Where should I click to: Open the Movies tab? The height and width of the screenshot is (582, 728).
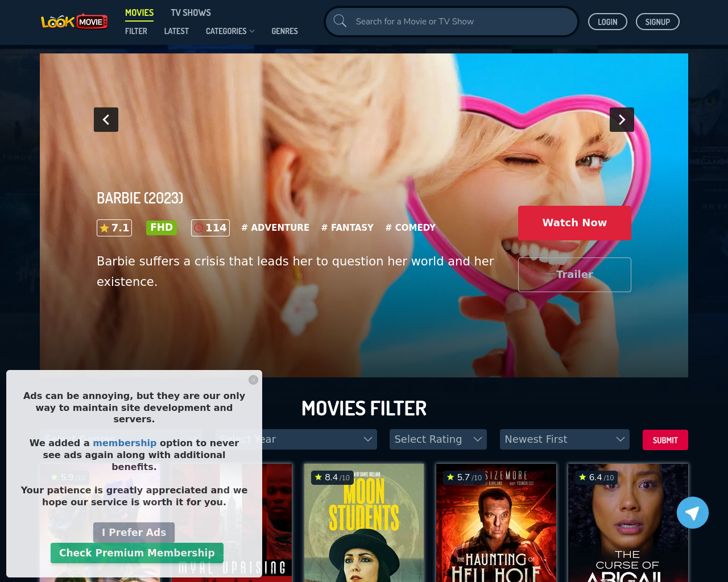tap(139, 13)
